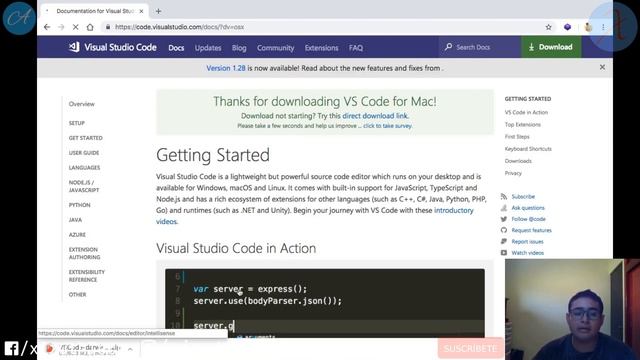The image size is (640, 360).
Task: Jump to Privacy section link
Action: (513, 173)
